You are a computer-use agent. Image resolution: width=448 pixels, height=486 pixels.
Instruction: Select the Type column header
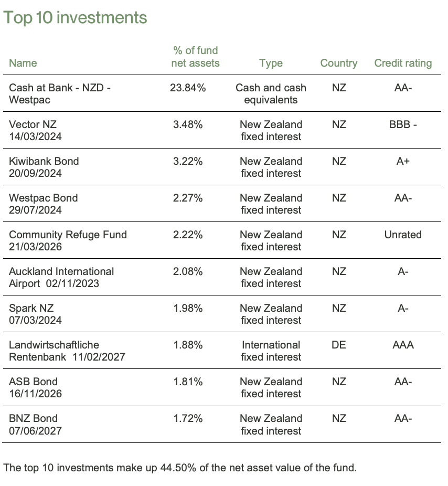(x=271, y=64)
